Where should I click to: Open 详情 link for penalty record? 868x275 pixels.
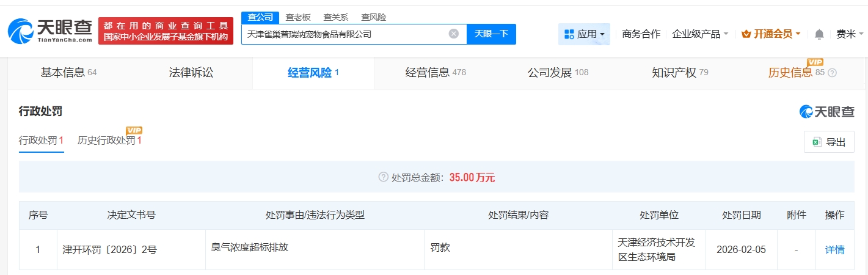(834, 249)
